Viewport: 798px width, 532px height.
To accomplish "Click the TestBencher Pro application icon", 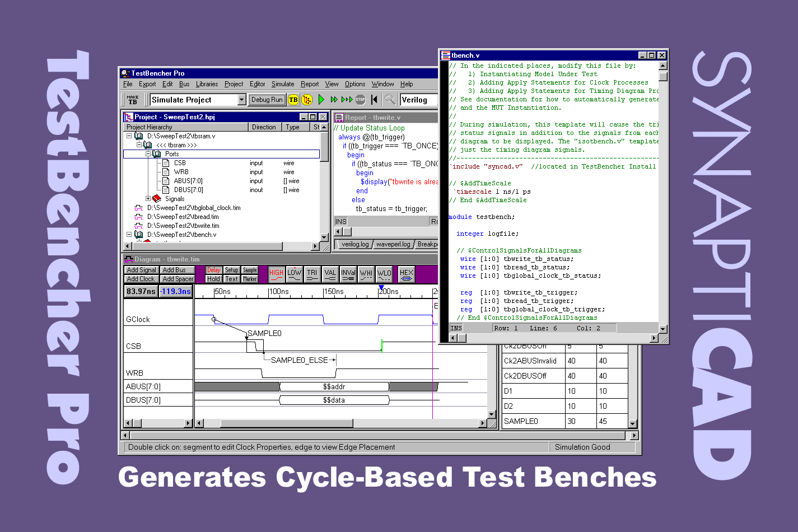I will point(125,73).
